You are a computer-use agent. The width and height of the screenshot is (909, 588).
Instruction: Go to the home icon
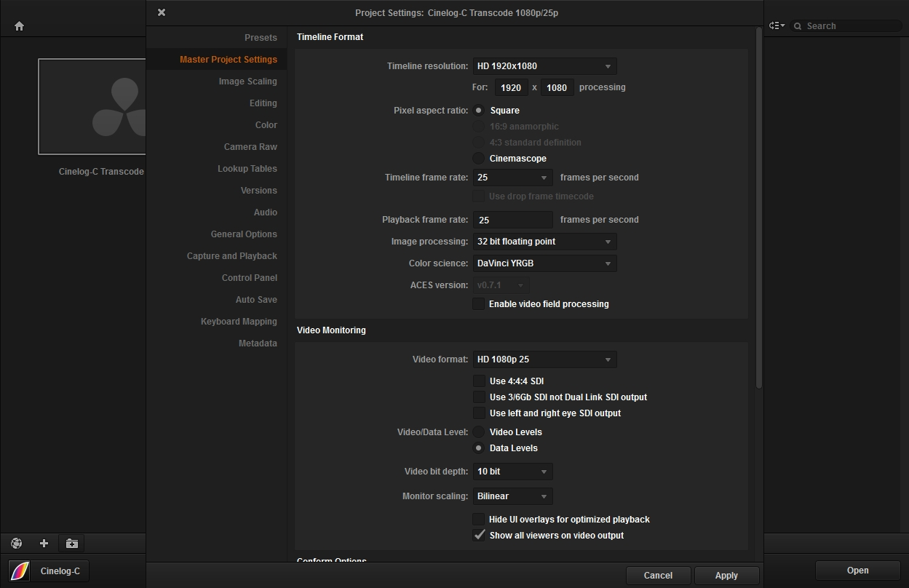pos(20,26)
